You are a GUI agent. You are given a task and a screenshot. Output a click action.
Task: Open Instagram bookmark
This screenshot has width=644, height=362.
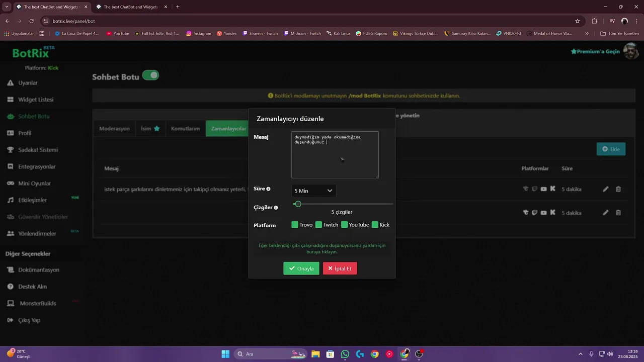coord(199,34)
